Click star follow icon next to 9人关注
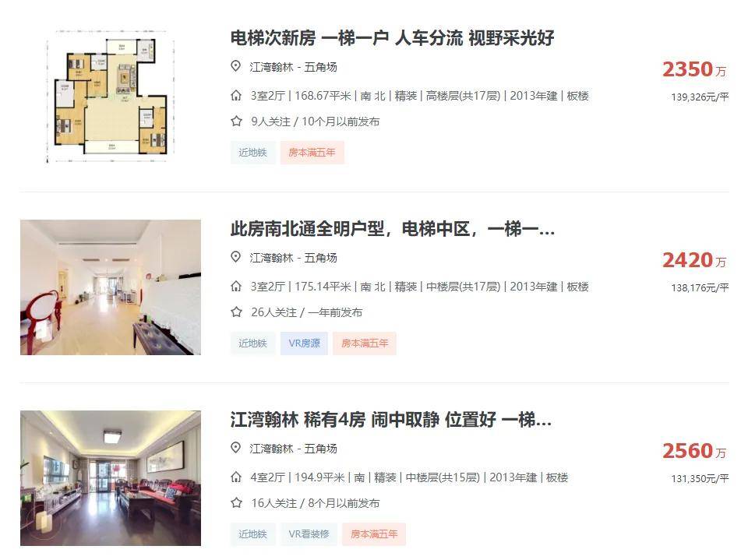The width and height of the screenshot is (748, 560). coord(236,122)
